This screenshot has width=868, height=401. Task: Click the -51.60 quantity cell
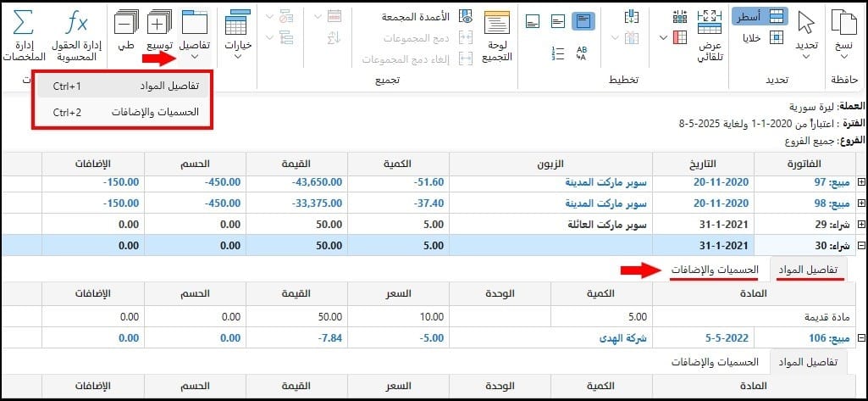click(399, 182)
